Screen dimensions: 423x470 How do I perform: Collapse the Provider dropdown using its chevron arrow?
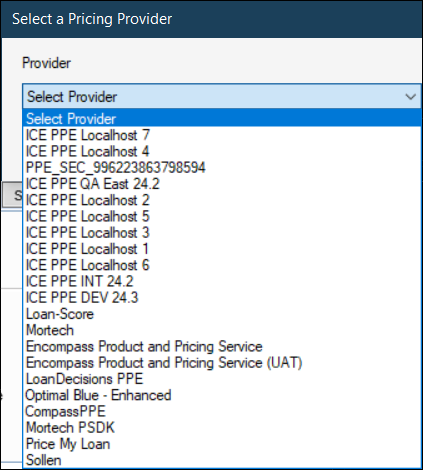(411, 97)
